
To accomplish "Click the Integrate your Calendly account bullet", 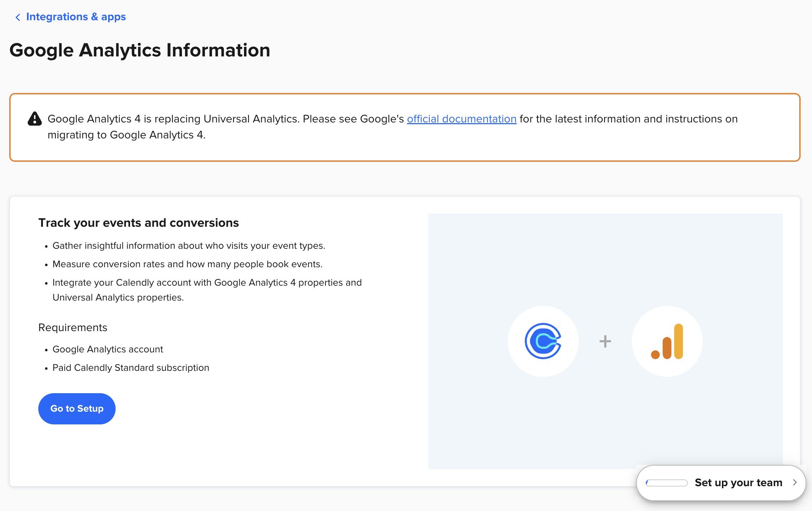I will (x=207, y=290).
